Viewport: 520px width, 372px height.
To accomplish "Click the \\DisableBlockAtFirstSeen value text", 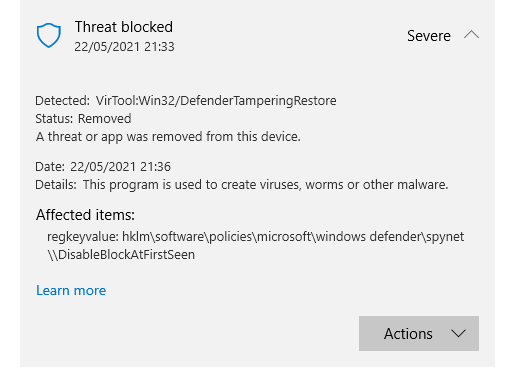I will (x=121, y=255).
